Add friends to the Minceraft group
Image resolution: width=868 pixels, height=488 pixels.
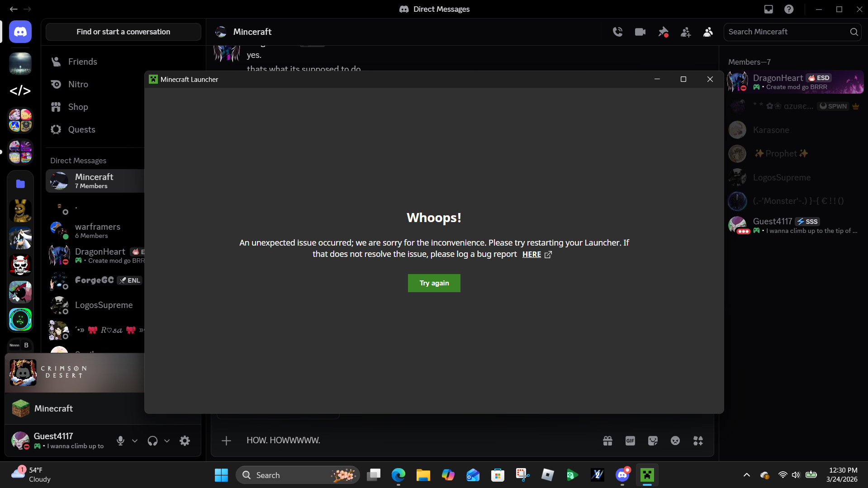point(686,32)
